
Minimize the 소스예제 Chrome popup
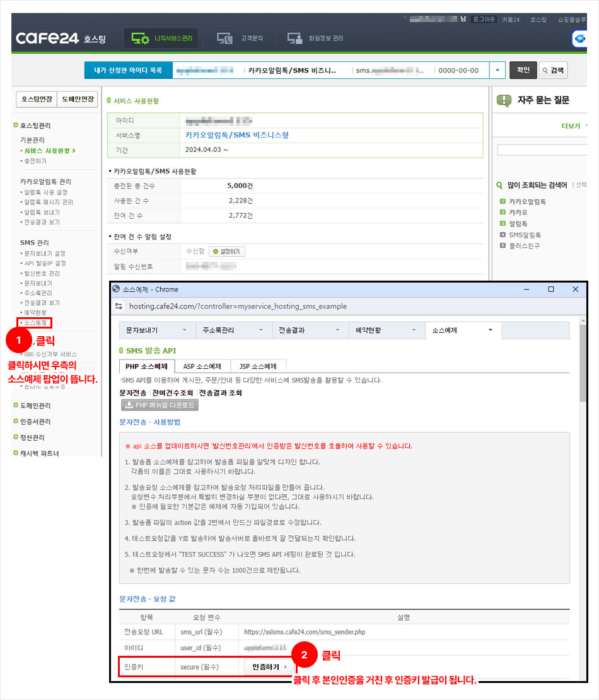[526, 289]
